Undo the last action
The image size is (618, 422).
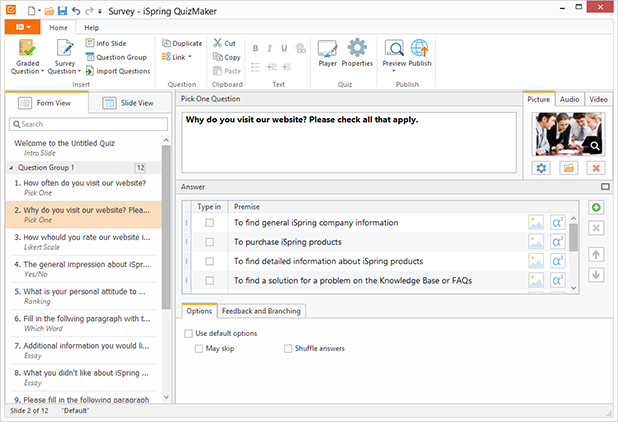76,11
